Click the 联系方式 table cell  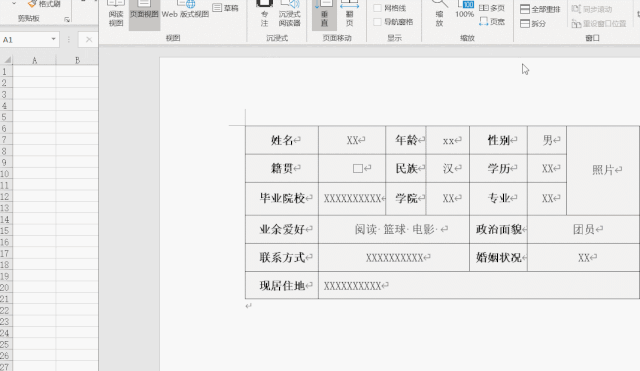282,258
